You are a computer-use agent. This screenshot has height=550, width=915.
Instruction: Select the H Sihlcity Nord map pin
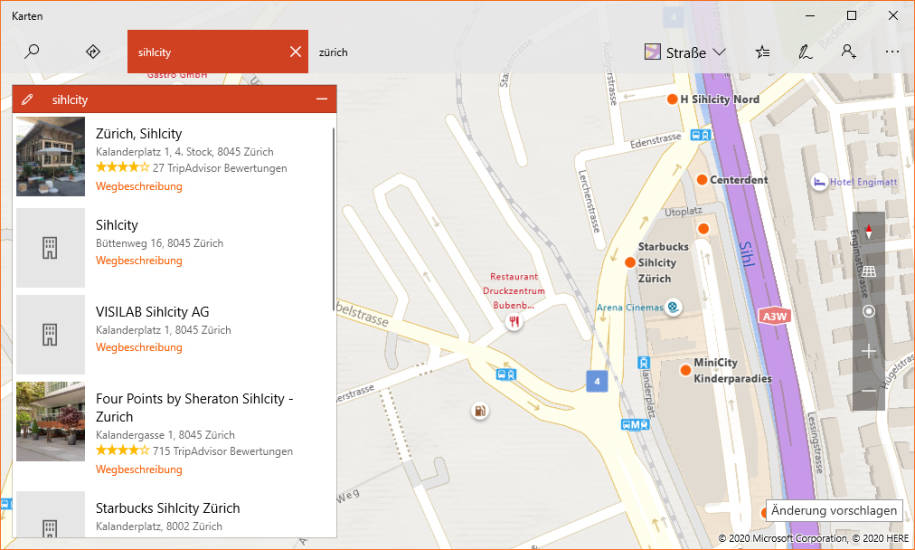click(x=672, y=99)
